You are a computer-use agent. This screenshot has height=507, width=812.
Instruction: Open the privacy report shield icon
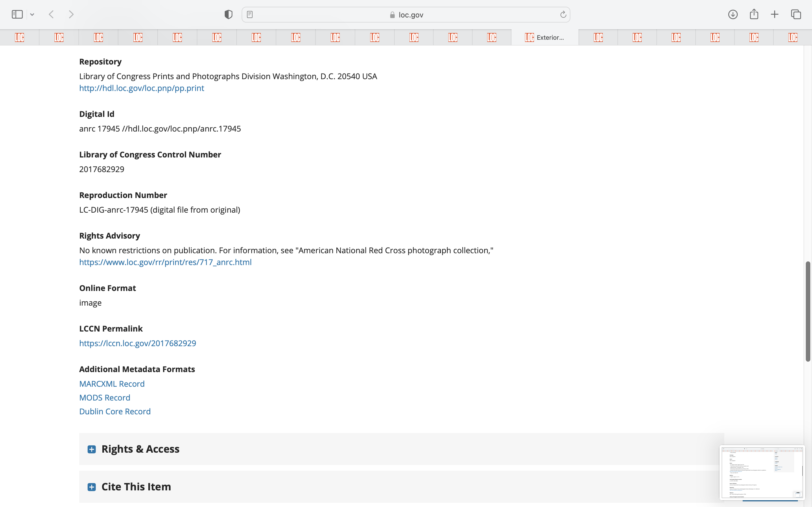click(228, 14)
